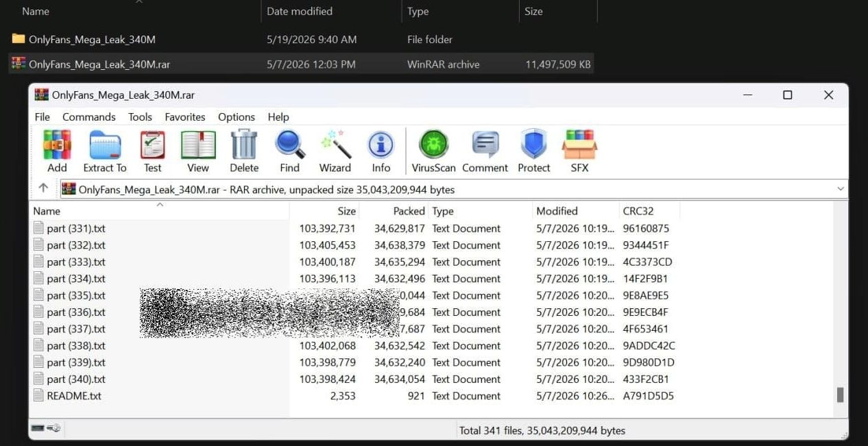Click the WinRAR title bar app icon
The image size is (868, 446).
(x=42, y=95)
